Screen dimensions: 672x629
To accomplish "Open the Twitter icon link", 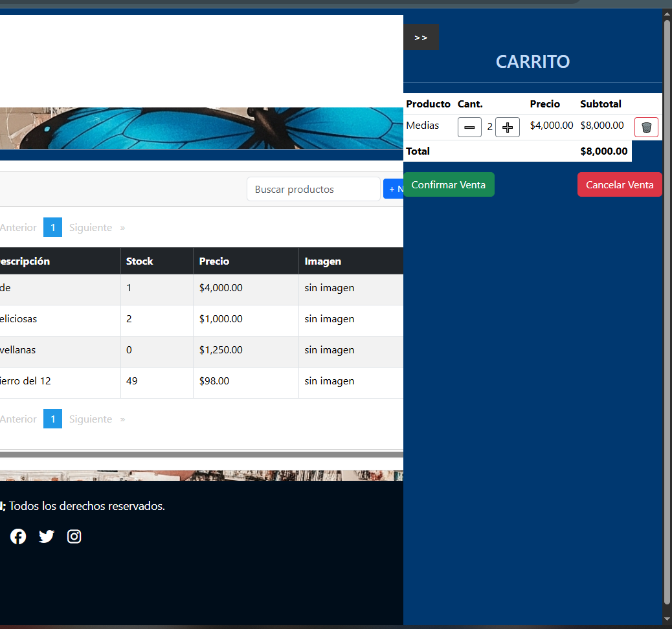I will [x=47, y=536].
